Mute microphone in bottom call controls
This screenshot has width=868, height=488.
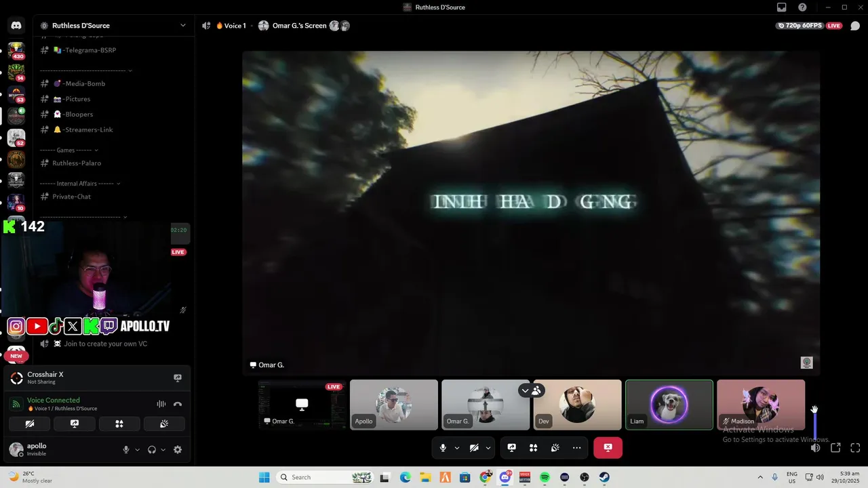pos(443,447)
